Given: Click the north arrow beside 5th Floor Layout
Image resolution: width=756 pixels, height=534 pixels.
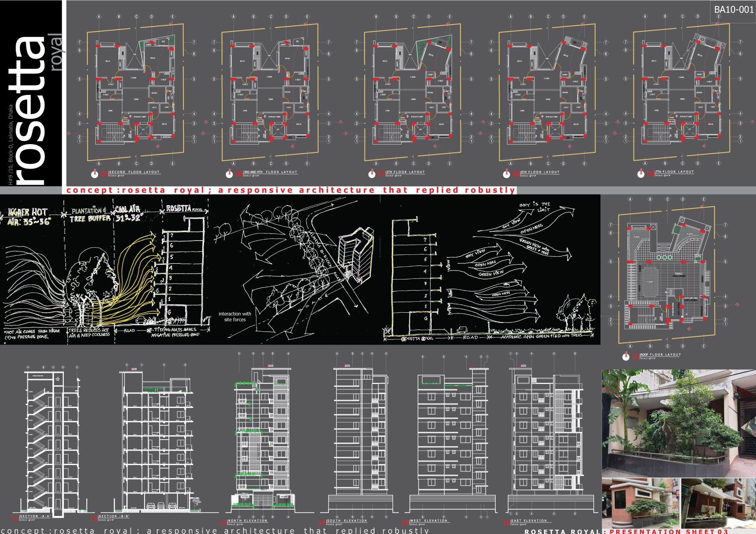Looking at the screenshot, I should point(372,174).
